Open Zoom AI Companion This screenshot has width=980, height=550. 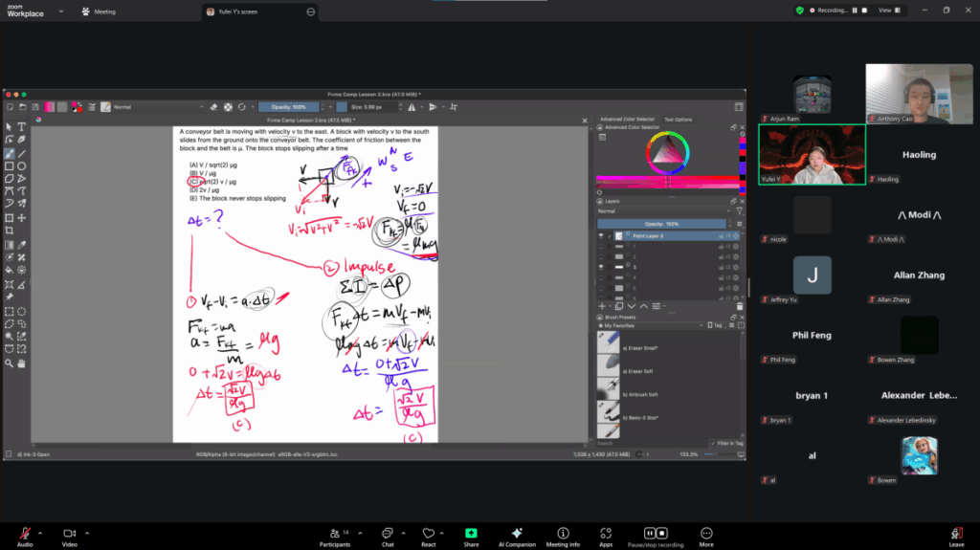point(516,537)
